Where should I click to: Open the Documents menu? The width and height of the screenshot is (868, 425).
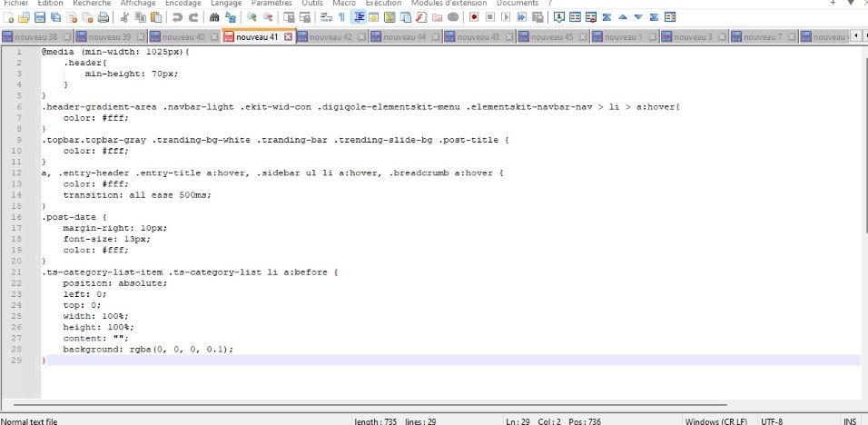click(x=517, y=3)
